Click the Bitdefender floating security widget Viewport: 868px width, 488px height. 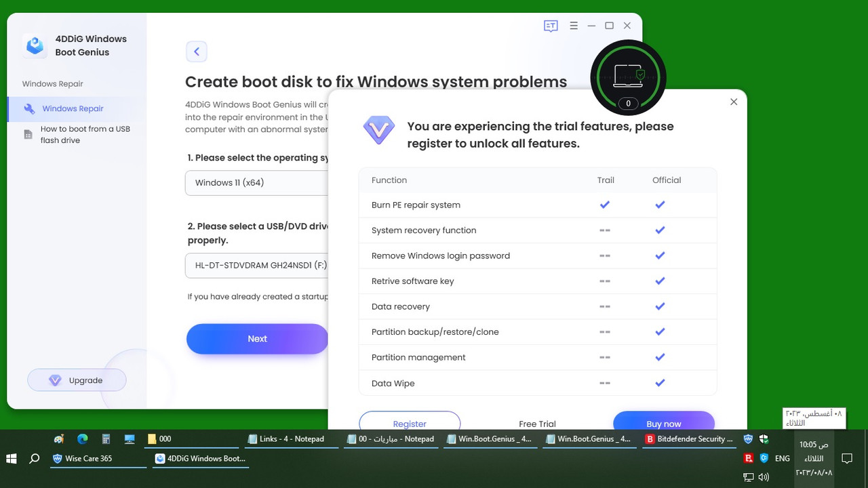pyautogui.click(x=628, y=77)
